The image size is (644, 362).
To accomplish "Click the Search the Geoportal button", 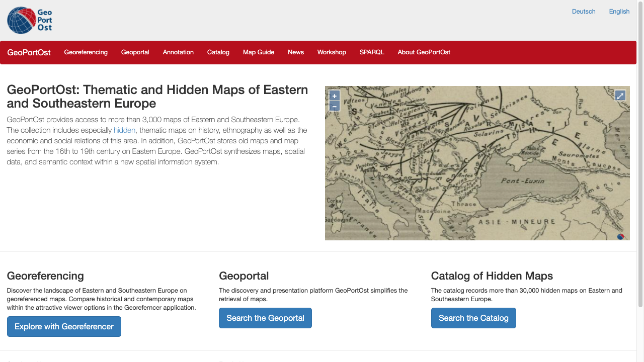I will click(265, 318).
